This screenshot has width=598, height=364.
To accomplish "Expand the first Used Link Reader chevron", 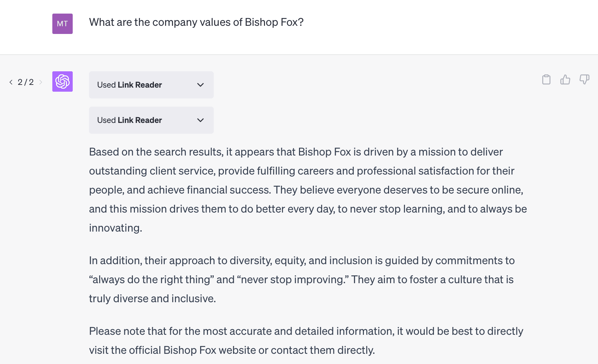I will [200, 85].
